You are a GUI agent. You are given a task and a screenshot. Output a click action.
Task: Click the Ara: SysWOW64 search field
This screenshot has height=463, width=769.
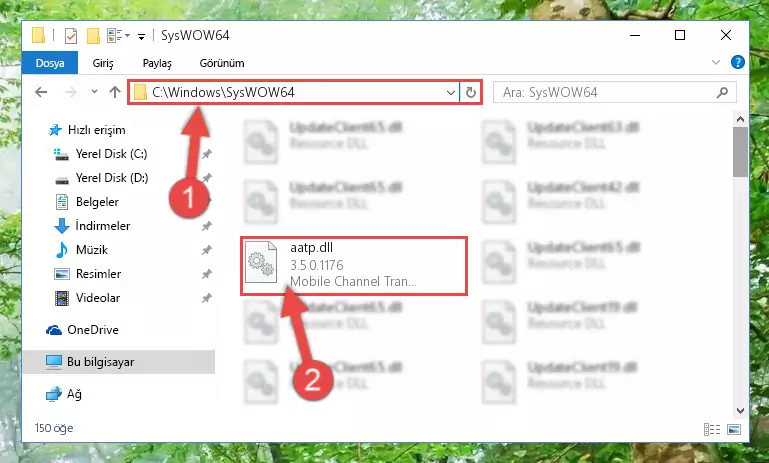pyautogui.click(x=606, y=92)
